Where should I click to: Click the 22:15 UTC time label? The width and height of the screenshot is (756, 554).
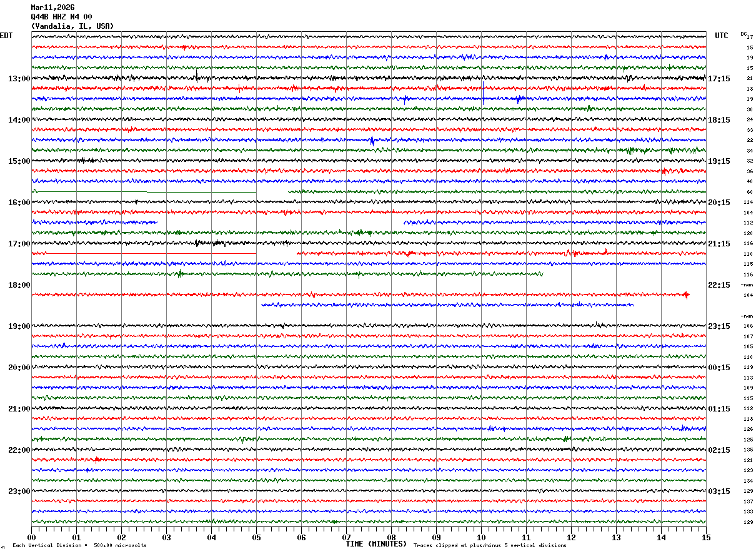click(719, 285)
